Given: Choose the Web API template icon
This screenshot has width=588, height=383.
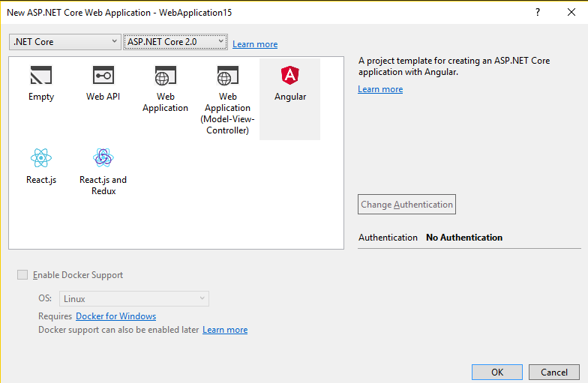Looking at the screenshot, I should [103, 76].
